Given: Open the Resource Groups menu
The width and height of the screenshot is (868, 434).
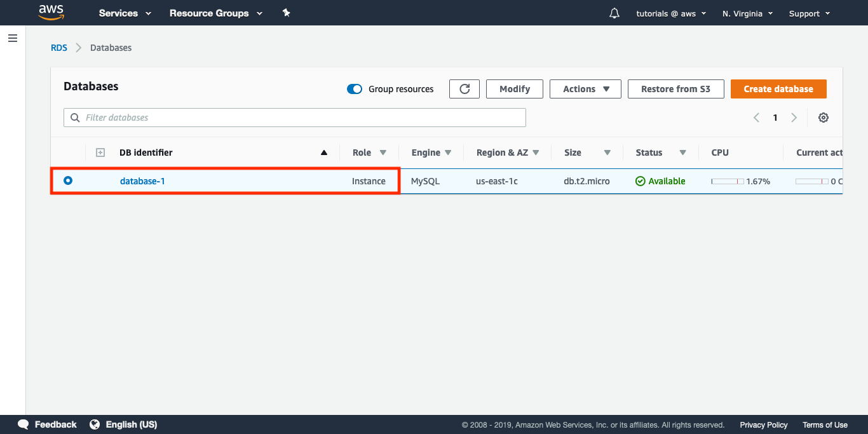Looking at the screenshot, I should tap(215, 13).
